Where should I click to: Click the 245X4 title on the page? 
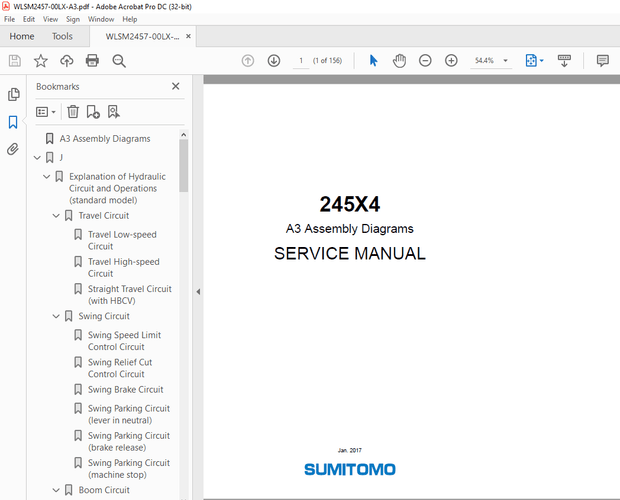point(350,204)
